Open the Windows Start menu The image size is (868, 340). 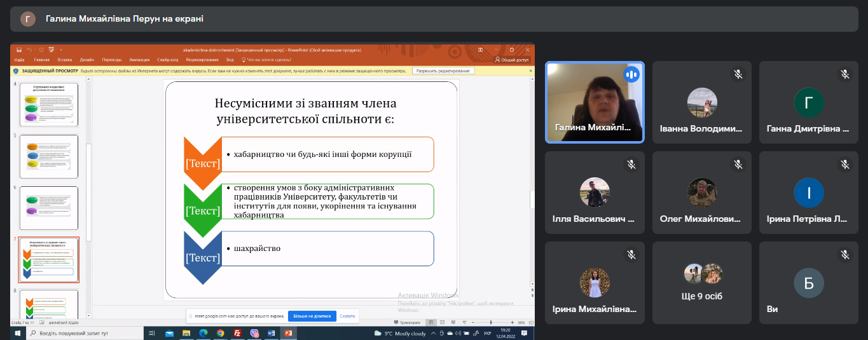point(17,333)
